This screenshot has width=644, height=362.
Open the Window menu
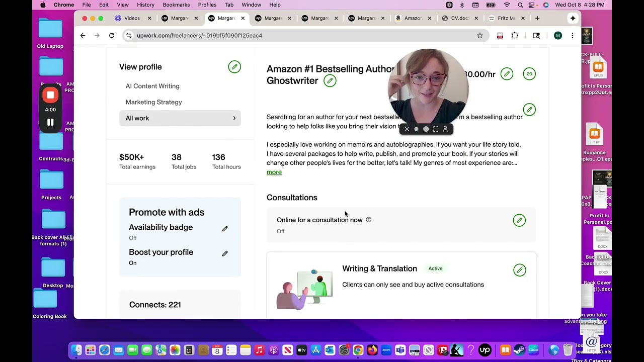[251, 5]
